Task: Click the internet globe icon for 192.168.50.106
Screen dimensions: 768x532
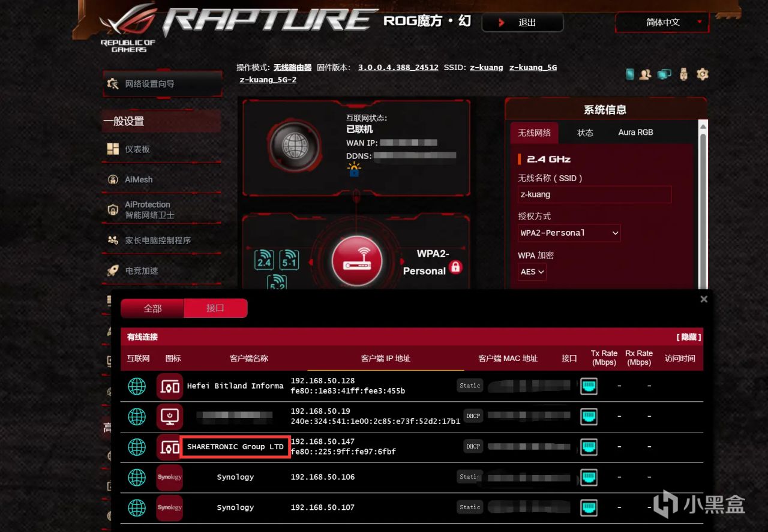Action: coord(137,477)
